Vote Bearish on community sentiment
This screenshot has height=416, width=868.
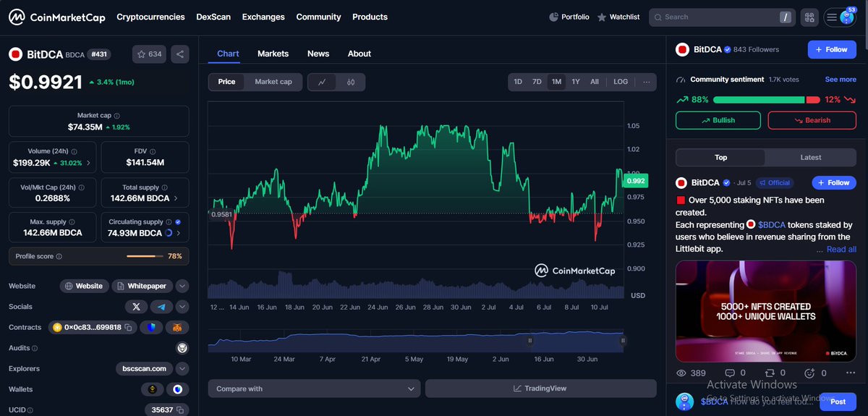[x=812, y=120]
